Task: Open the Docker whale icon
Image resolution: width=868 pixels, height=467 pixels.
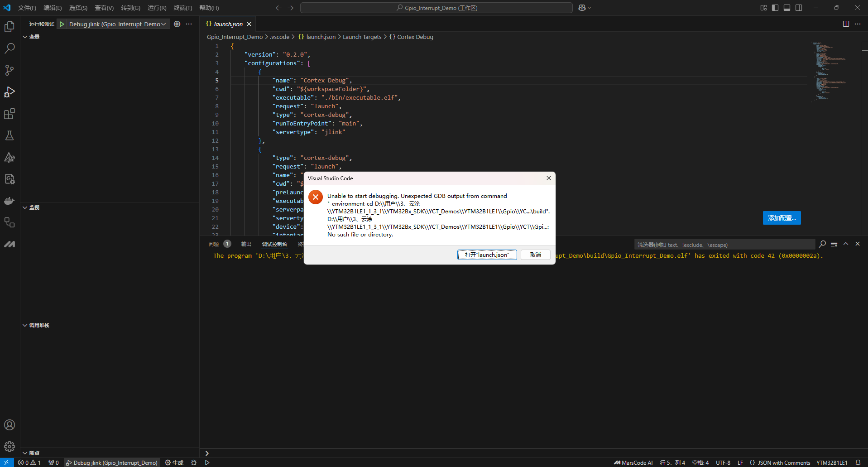Action: click(x=10, y=201)
